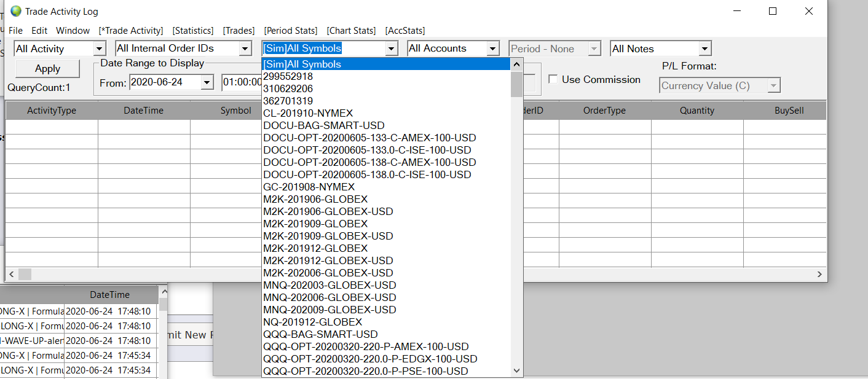Choose MNQ-202006-GLOBEX-USD from the list
The width and height of the screenshot is (868, 379).
click(386, 297)
